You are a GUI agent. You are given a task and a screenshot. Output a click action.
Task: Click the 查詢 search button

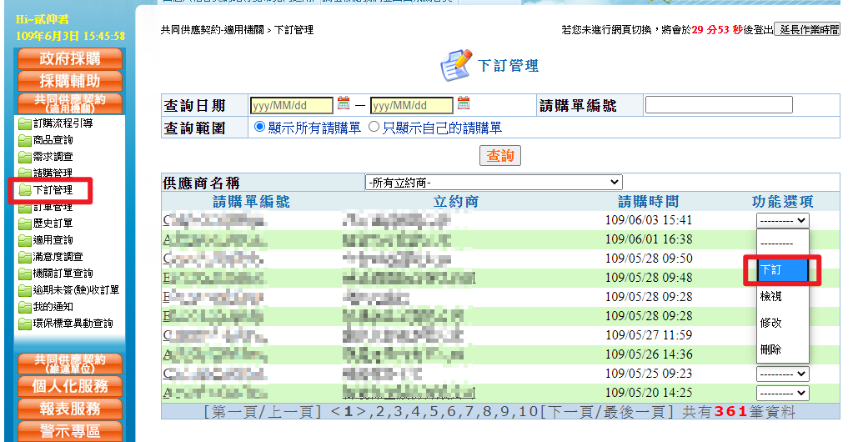tap(500, 156)
